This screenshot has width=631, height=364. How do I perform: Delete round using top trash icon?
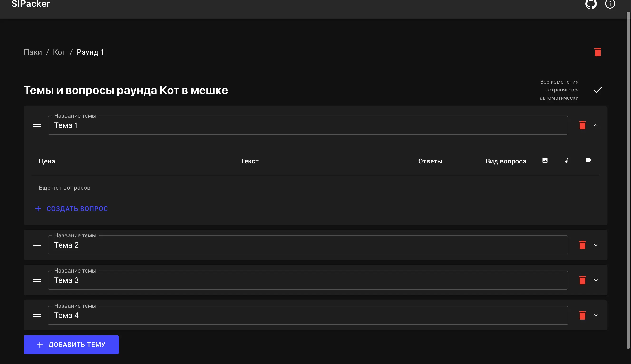coord(597,52)
